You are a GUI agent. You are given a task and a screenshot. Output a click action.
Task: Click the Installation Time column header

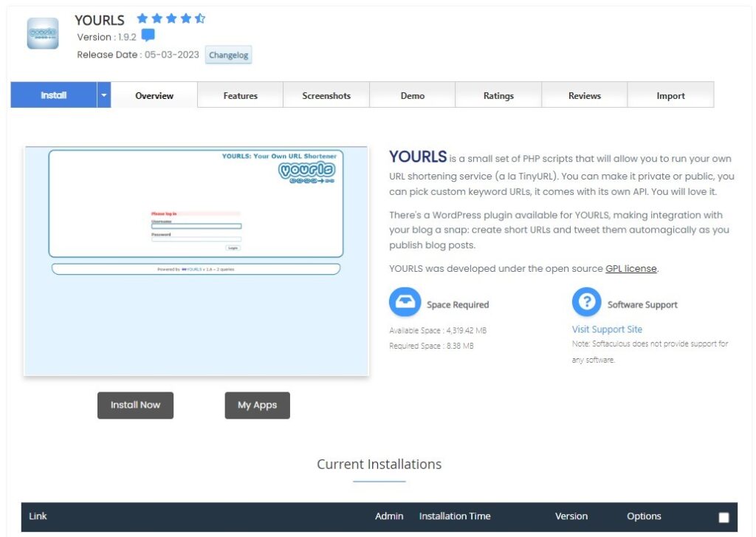pyautogui.click(x=455, y=516)
